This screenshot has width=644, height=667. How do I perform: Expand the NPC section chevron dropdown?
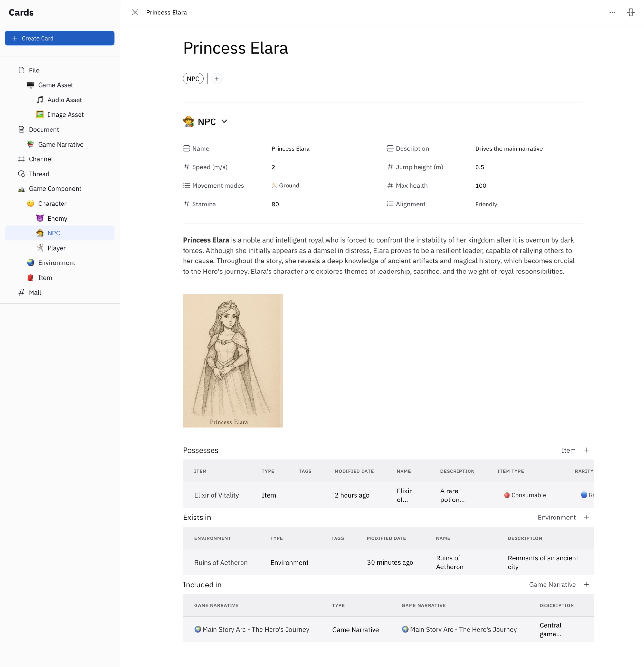[x=224, y=121]
